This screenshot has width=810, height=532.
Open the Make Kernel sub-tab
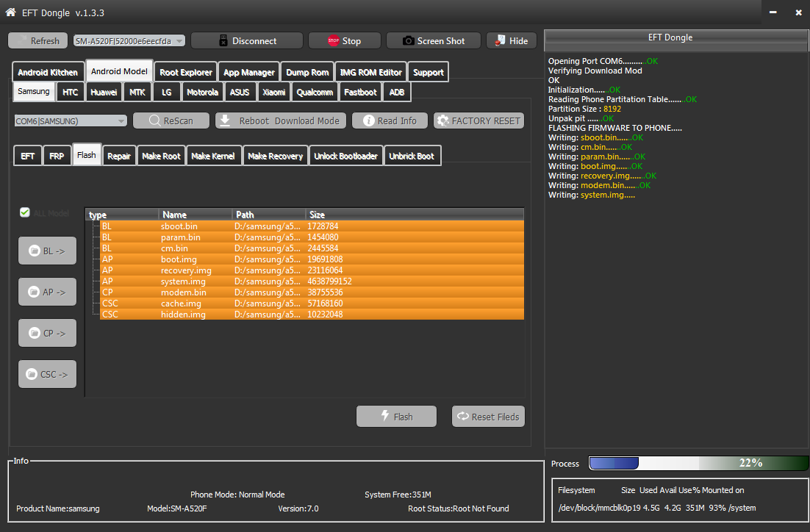[x=213, y=156]
